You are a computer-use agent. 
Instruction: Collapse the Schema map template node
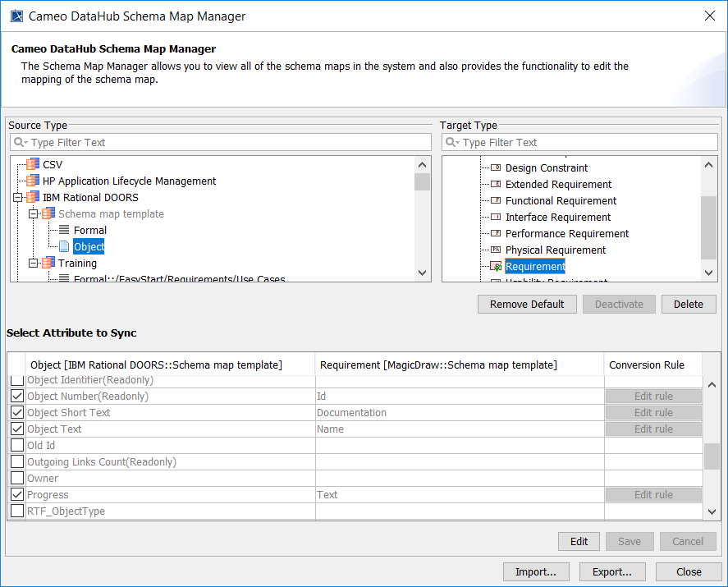tap(34, 213)
